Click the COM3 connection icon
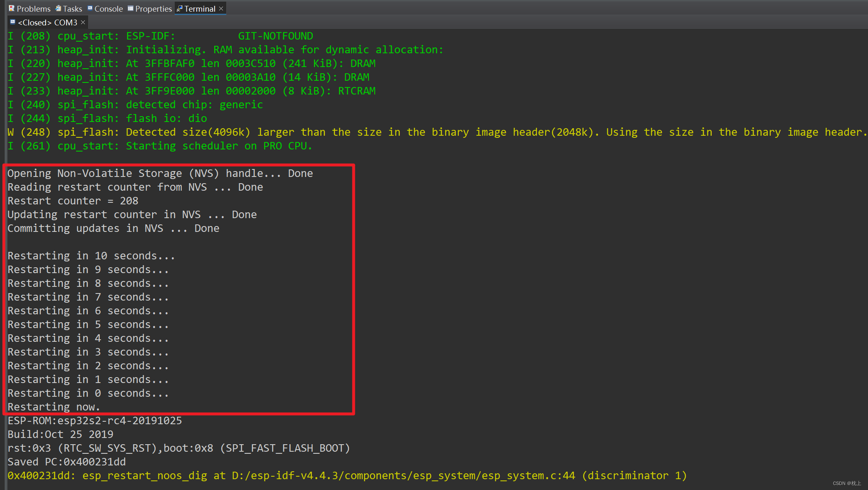The image size is (868, 490). [x=12, y=22]
